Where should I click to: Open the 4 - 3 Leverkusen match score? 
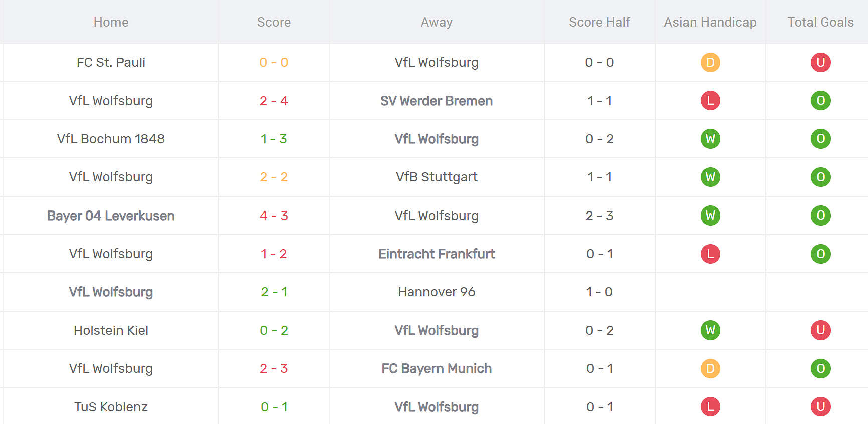[274, 216]
